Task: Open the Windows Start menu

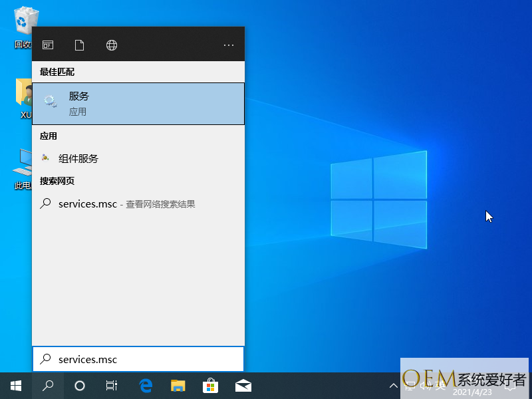Action: (16, 386)
